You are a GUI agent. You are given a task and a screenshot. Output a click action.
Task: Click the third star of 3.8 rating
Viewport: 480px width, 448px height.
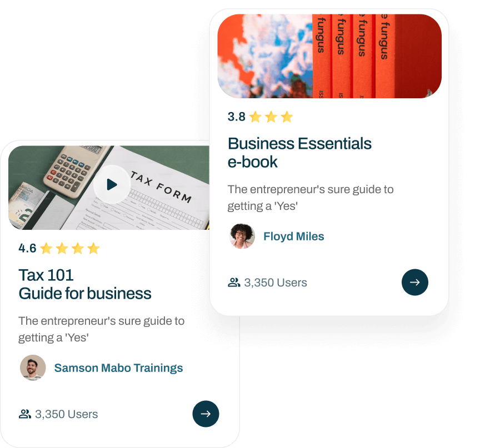click(x=287, y=117)
